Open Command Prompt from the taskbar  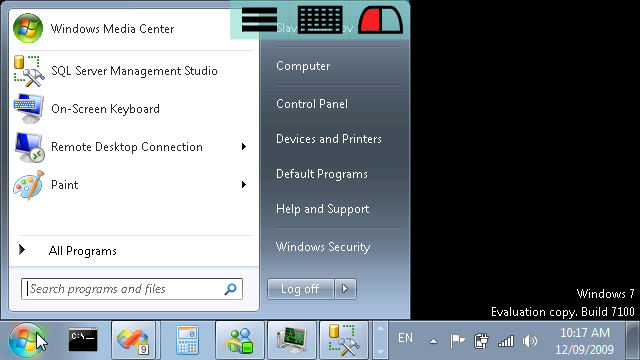coord(83,340)
